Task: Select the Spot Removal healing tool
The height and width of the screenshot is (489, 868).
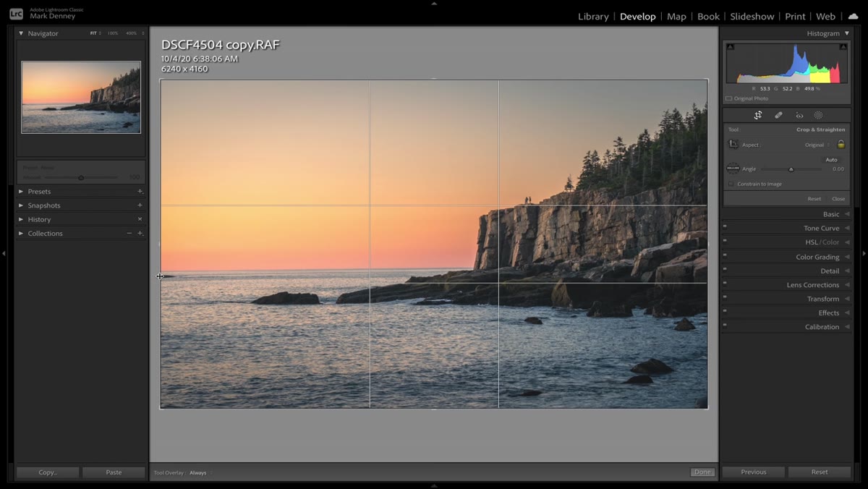Action: click(x=778, y=115)
